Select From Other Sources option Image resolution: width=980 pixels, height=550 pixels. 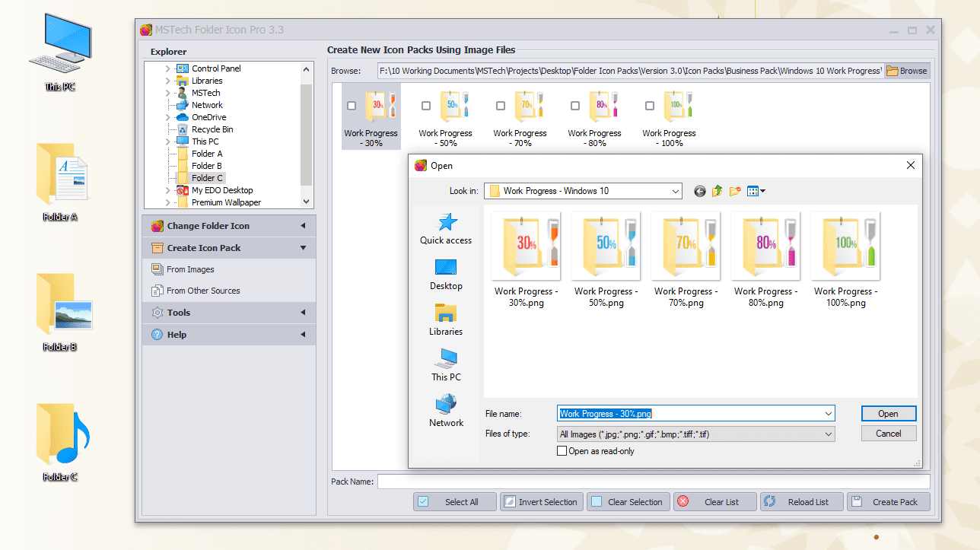tap(203, 291)
